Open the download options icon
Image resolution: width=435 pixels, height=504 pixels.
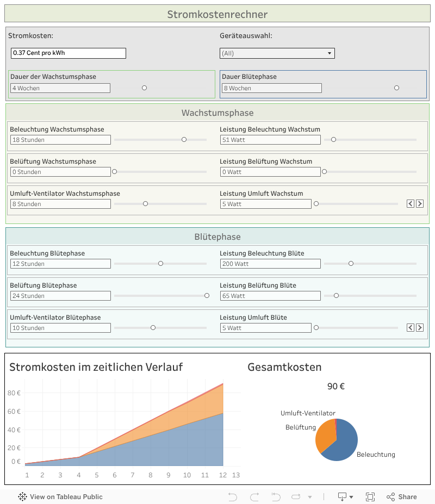click(343, 496)
